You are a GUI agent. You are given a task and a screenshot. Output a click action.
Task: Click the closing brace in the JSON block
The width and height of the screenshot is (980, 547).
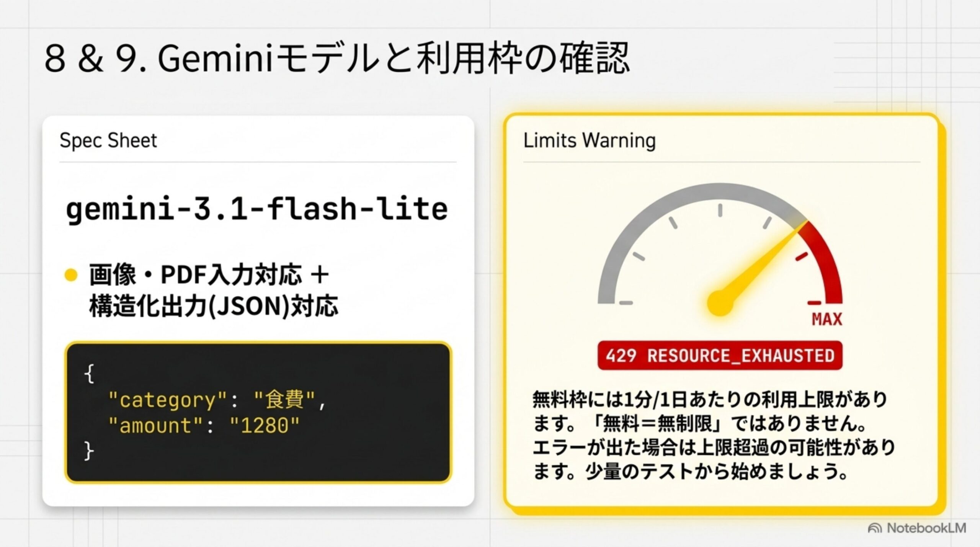click(x=89, y=451)
